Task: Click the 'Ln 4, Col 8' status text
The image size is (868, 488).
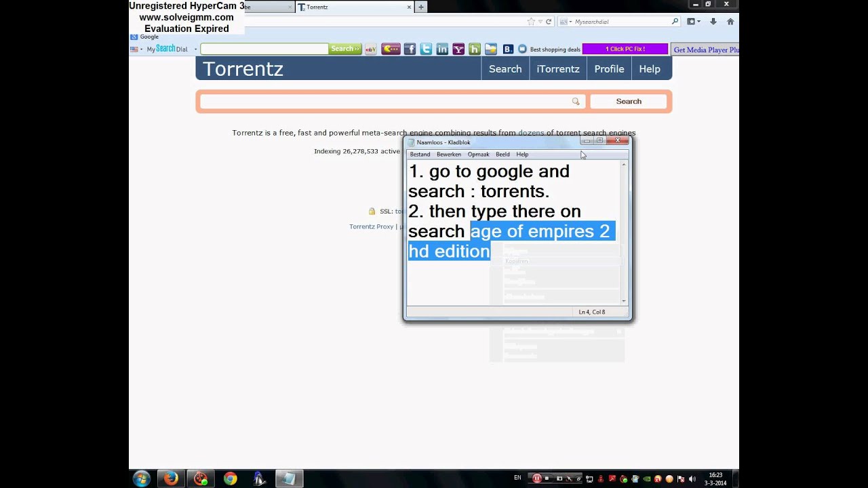Action: click(592, 312)
